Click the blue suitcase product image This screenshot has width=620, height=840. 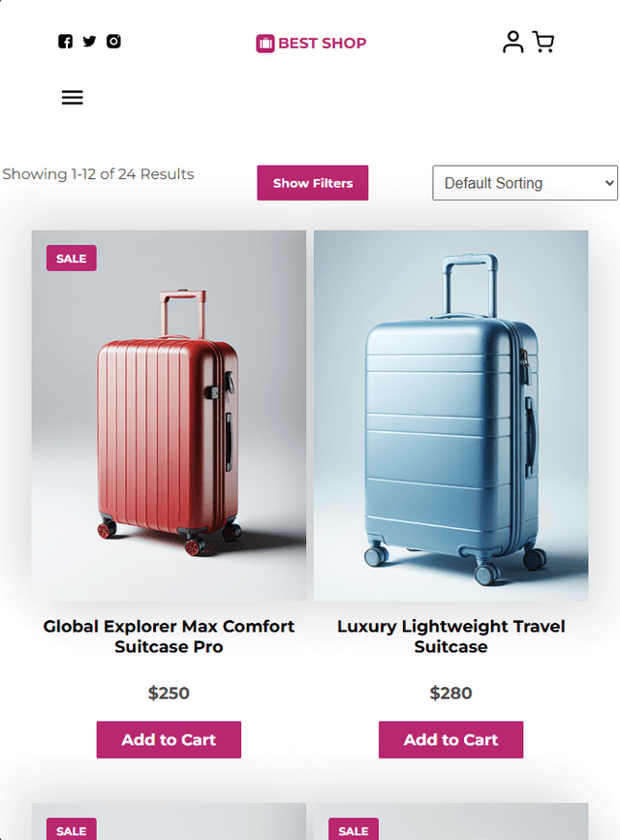tap(450, 417)
